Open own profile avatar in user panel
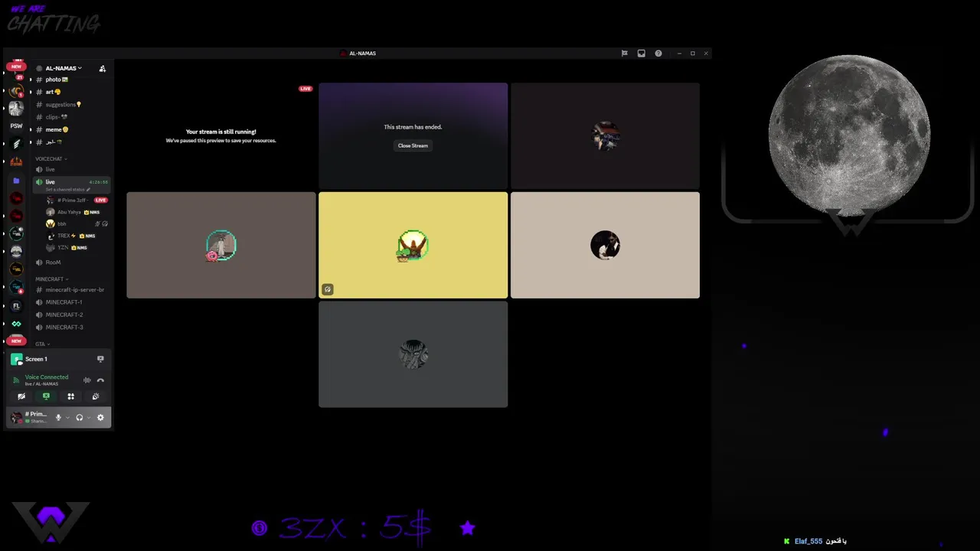Viewport: 980px width, 551px height. pos(17,418)
